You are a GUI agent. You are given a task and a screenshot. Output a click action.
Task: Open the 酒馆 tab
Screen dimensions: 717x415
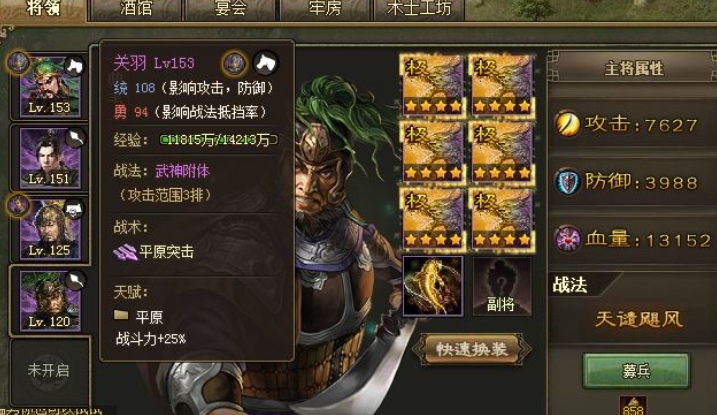coord(136,9)
